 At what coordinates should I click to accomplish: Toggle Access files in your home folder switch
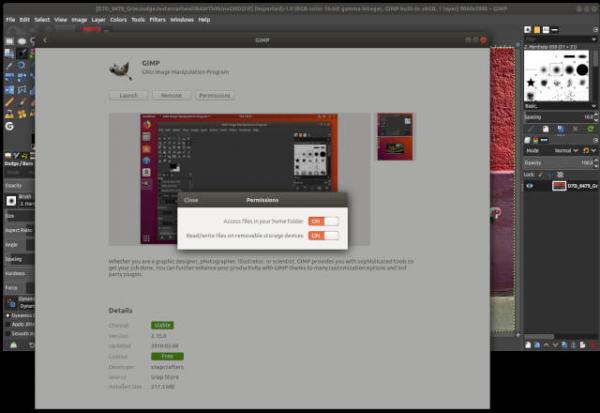click(x=323, y=221)
